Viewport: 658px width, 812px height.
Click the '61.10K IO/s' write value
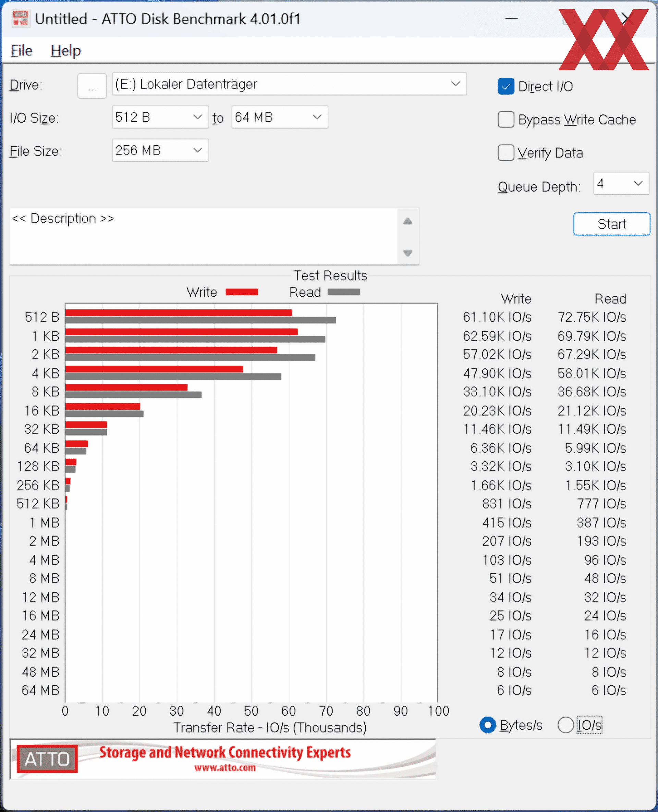(x=497, y=317)
